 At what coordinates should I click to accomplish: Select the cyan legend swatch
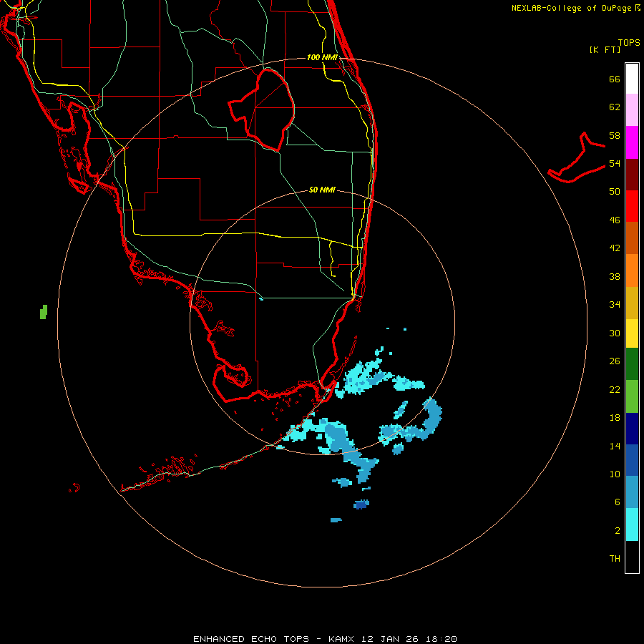632,525
